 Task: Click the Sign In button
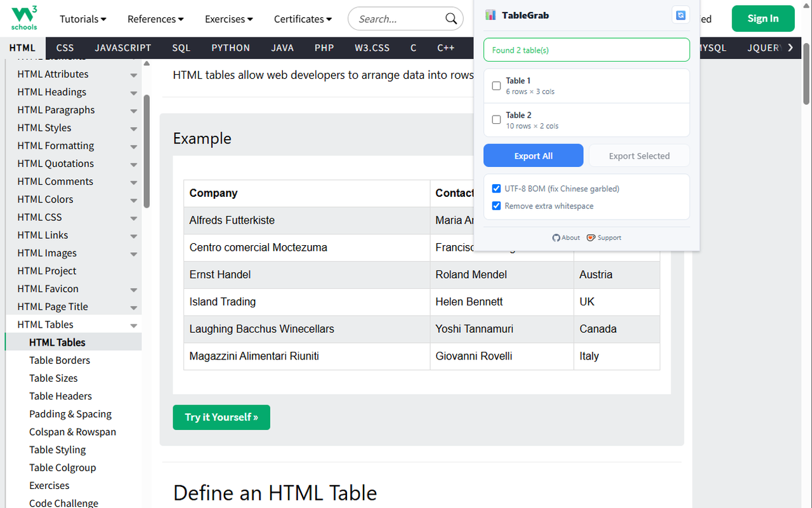pos(763,18)
